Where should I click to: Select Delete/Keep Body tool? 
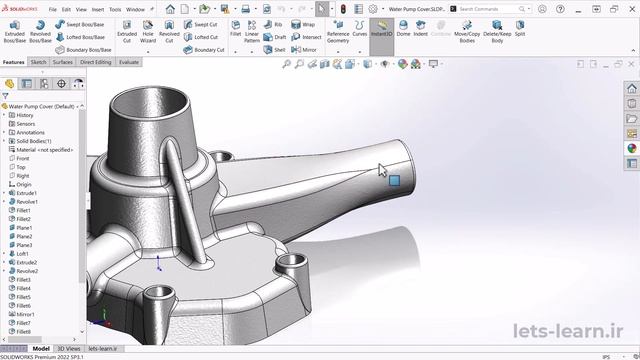click(x=497, y=31)
